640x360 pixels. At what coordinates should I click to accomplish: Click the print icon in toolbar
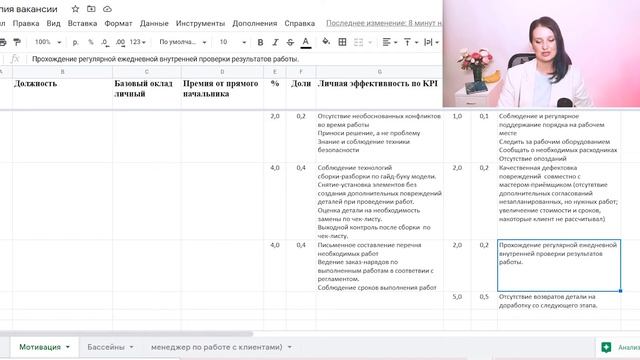tap(2, 42)
